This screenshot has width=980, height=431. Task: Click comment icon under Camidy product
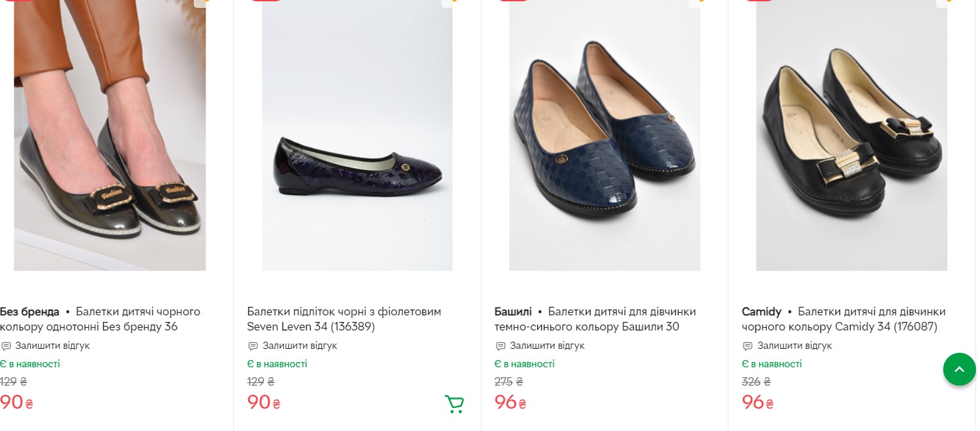[747, 346]
